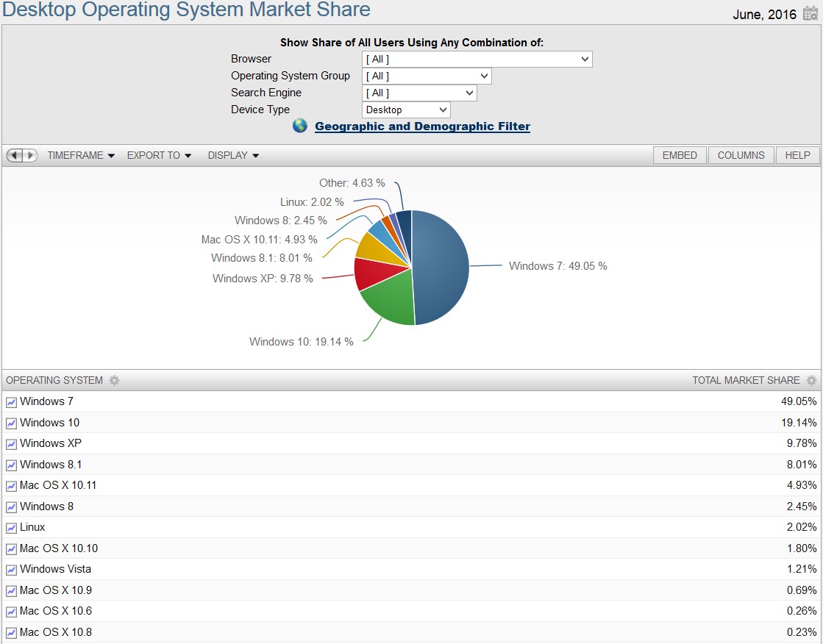Click the trend chart icon for Linux
Screen dimensions: 823x644
point(11,529)
